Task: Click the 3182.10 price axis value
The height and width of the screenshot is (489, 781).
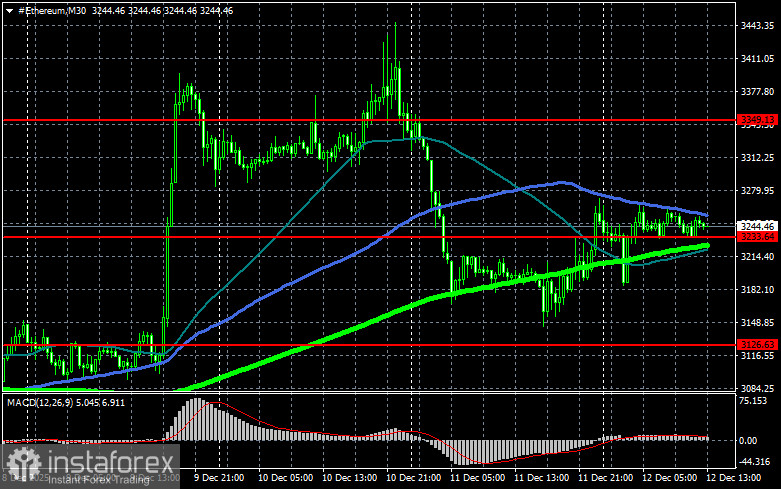Action: (758, 289)
